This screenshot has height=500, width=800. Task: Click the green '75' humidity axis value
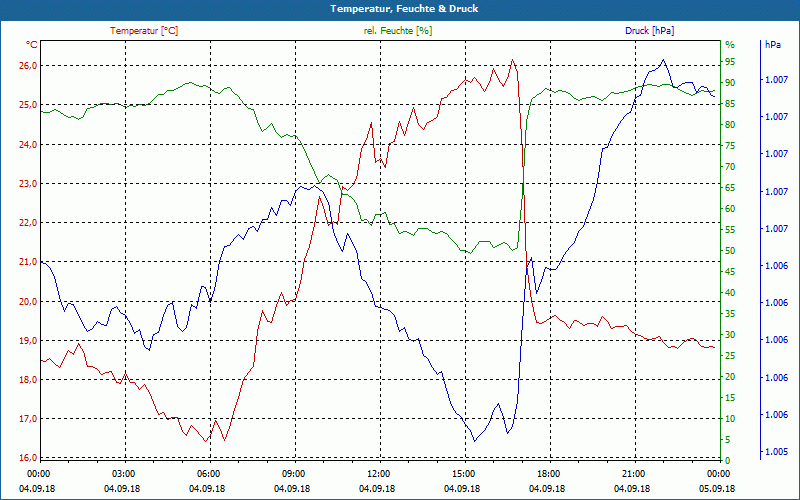[730, 146]
